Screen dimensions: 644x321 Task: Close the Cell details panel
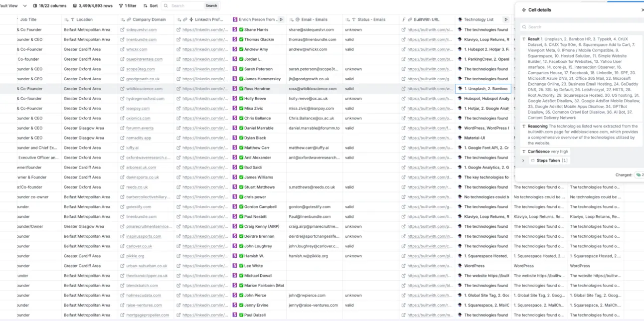pos(642,10)
